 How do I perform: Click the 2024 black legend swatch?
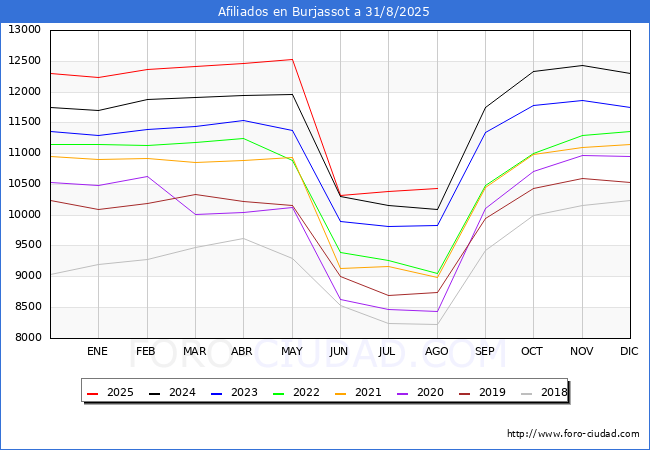tap(155, 393)
